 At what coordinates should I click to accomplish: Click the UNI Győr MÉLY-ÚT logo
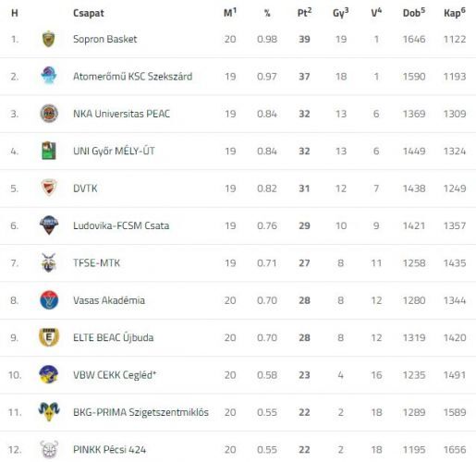[x=49, y=151]
